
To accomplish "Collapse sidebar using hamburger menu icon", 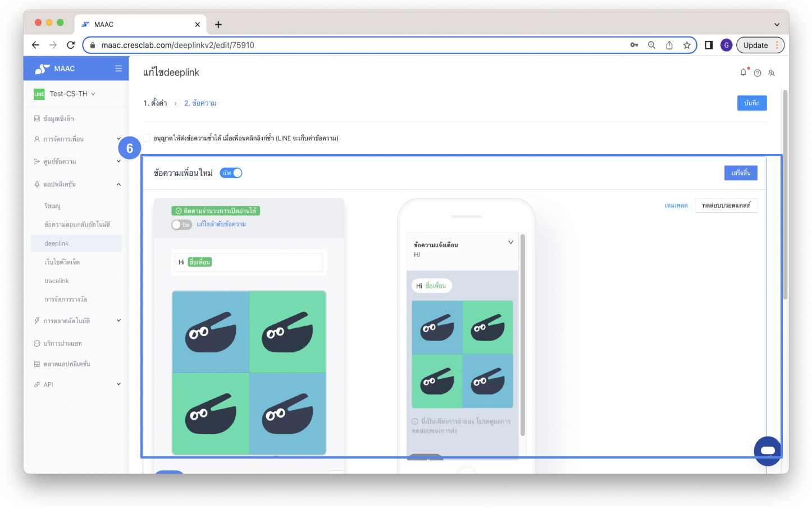I will pos(118,69).
